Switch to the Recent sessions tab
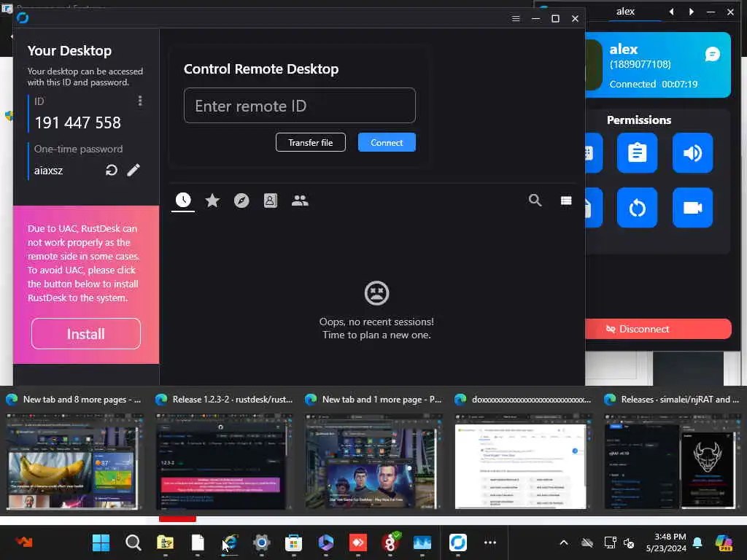This screenshot has width=747, height=560. [x=183, y=201]
